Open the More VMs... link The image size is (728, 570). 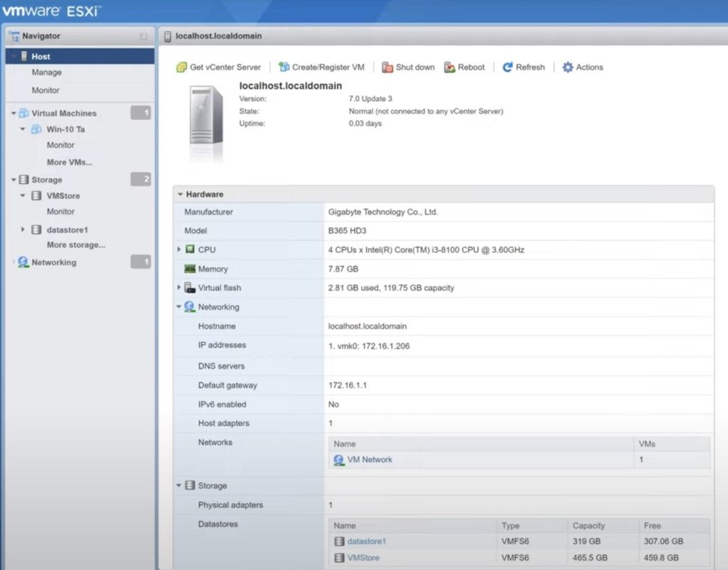70,163
